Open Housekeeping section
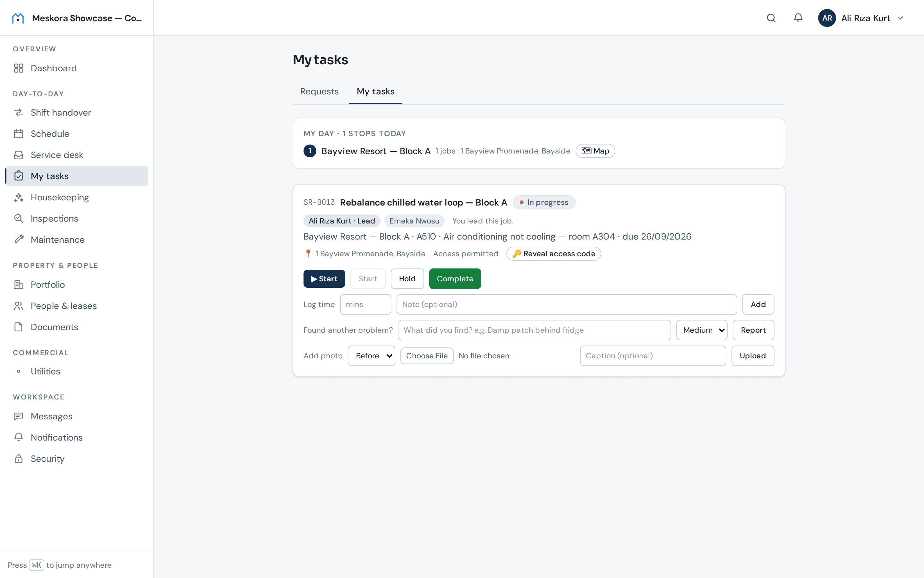Screen dimensions: 924x578 [77, 197]
